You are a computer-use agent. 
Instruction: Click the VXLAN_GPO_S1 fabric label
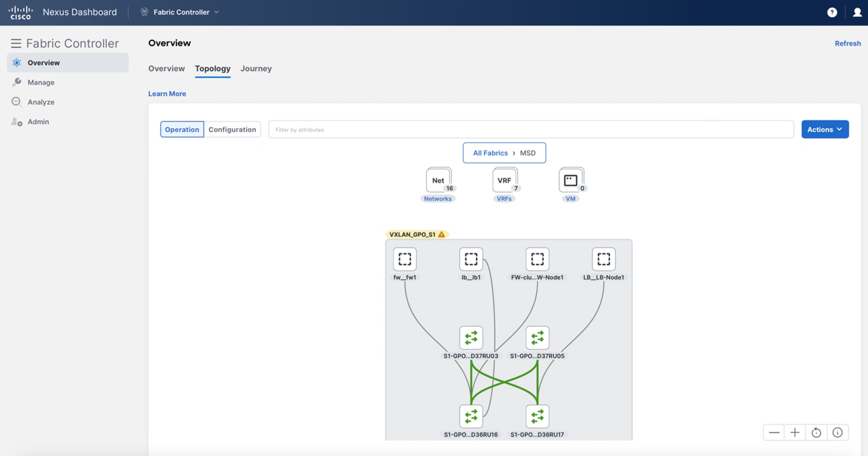(413, 234)
